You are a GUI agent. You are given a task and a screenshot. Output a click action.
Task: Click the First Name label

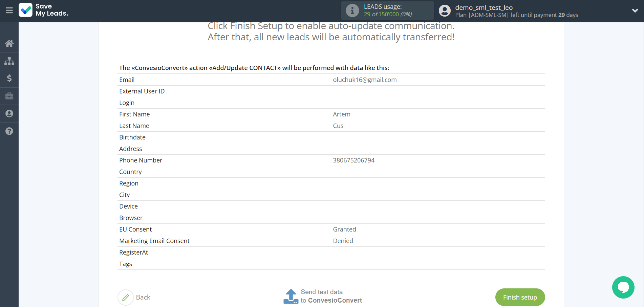pos(134,114)
